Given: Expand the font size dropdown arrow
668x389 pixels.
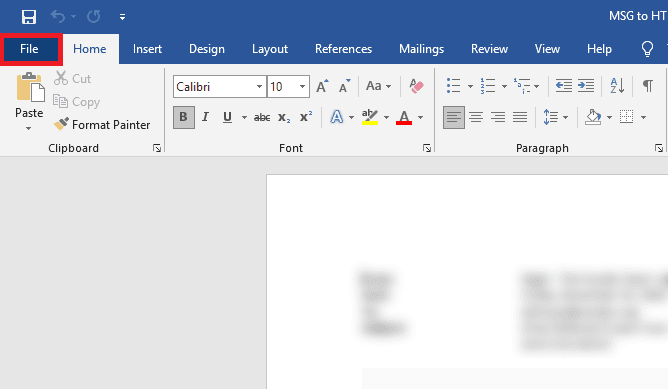Looking at the screenshot, I should click(302, 86).
